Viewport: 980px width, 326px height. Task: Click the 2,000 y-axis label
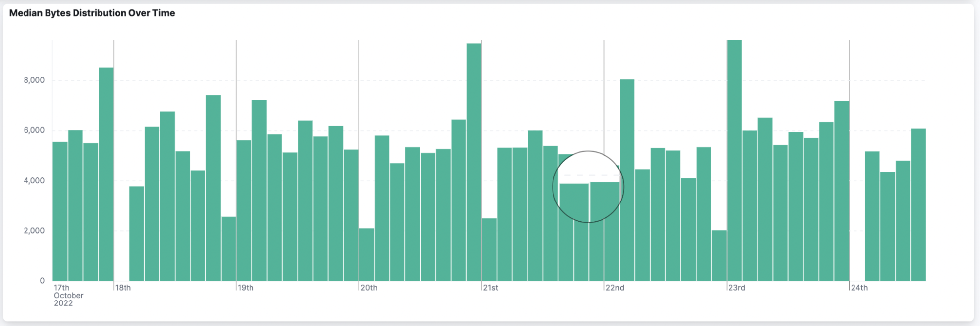(x=34, y=231)
